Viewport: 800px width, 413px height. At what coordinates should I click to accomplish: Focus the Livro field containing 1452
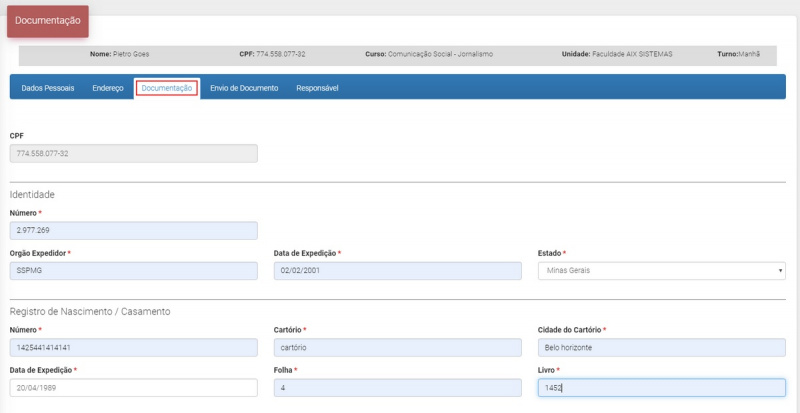click(660, 388)
